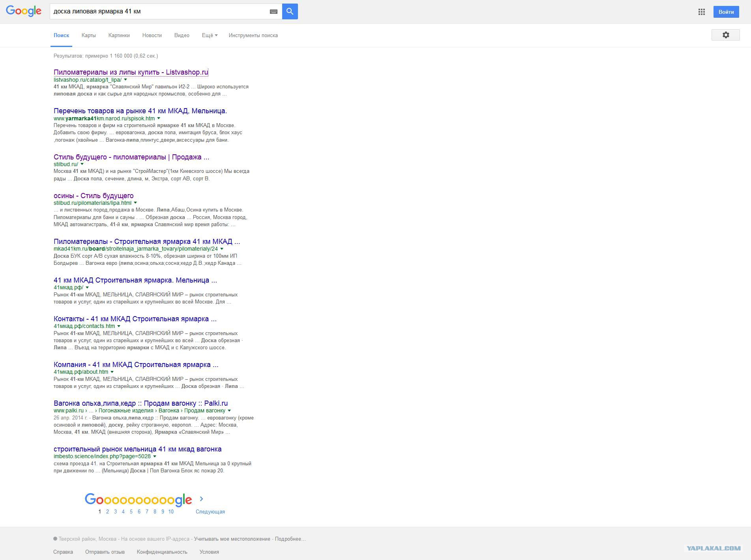Expand the imbesto.science URL dropdown arrow
Image resolution: width=751 pixels, height=560 pixels.
[x=155, y=456]
